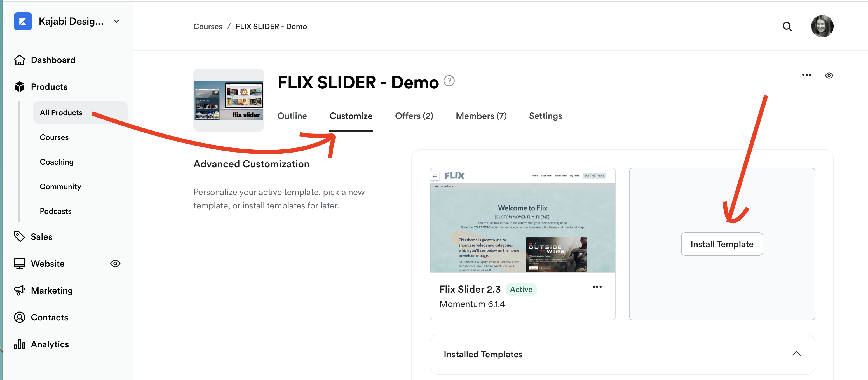Open the Offers (2) tab

[x=414, y=116]
